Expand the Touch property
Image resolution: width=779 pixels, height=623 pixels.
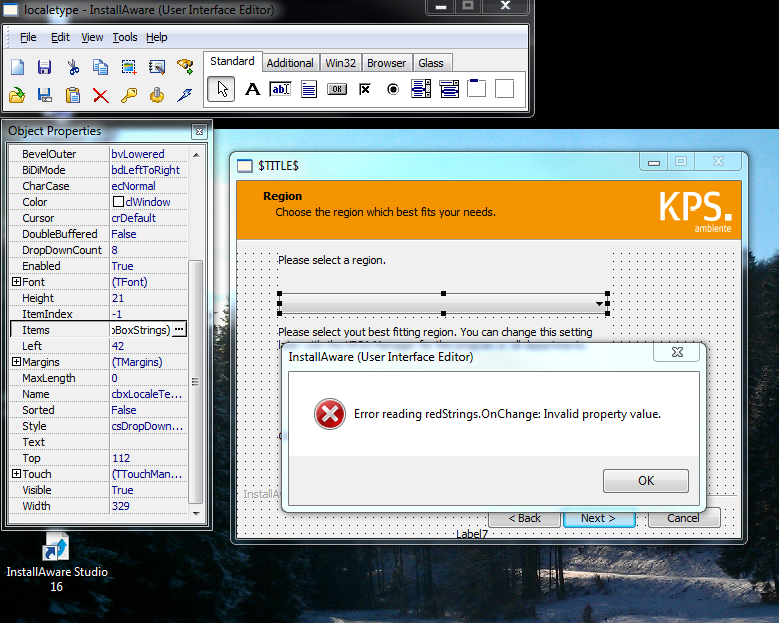[16, 473]
